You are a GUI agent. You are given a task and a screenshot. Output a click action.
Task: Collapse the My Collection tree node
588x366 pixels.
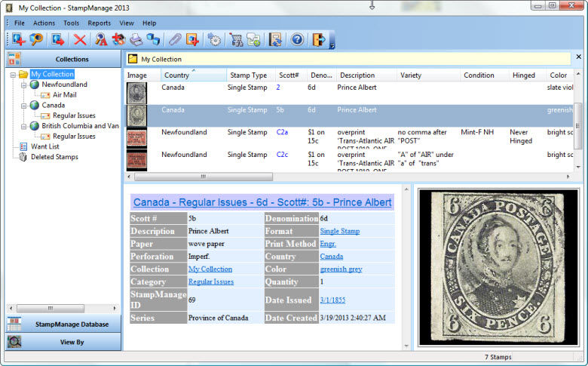point(13,74)
